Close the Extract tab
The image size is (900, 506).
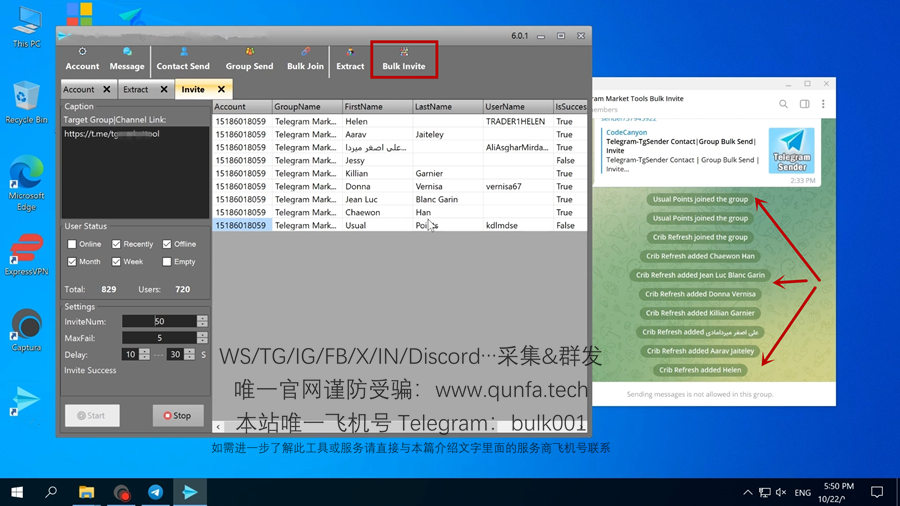164,89
